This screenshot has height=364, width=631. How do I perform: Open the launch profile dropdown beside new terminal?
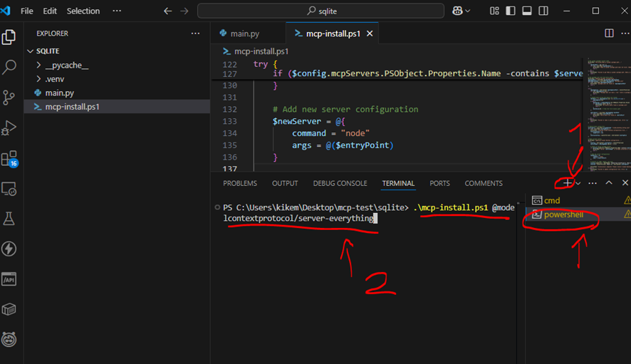[578, 183]
